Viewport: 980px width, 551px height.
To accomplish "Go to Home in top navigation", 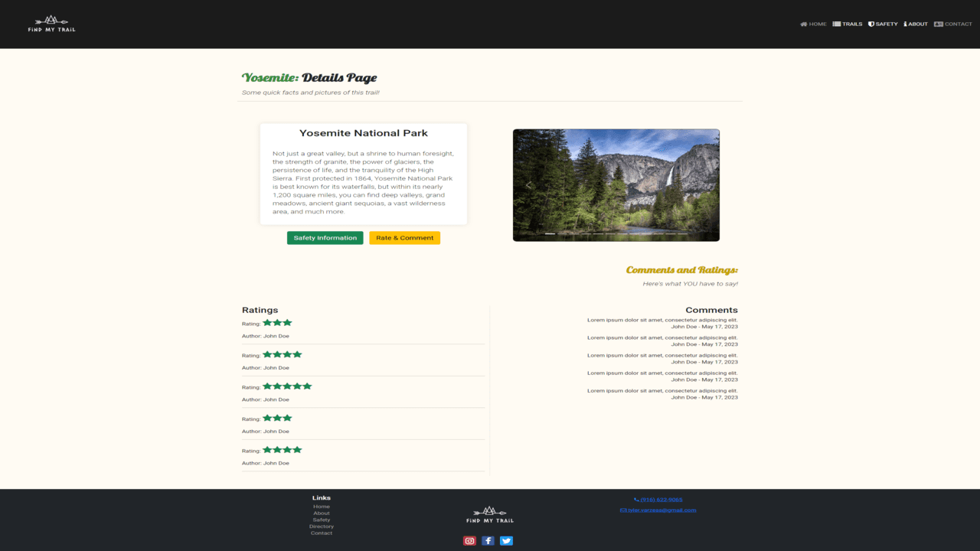I will pos(813,24).
